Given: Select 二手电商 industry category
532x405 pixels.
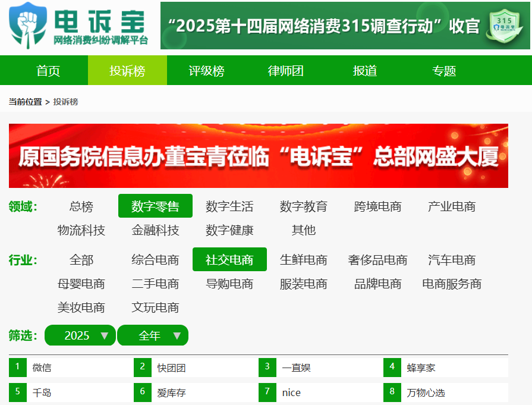Looking at the screenshot, I should 155,284.
